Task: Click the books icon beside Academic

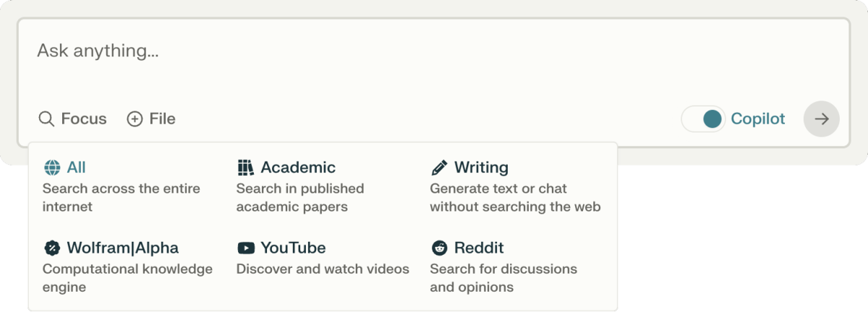Action: pos(246,168)
